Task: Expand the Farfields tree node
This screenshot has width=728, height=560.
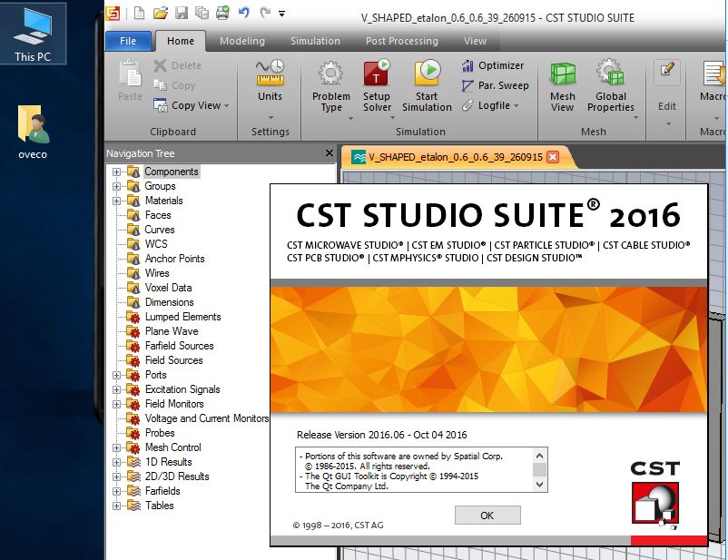Action: pos(116,491)
